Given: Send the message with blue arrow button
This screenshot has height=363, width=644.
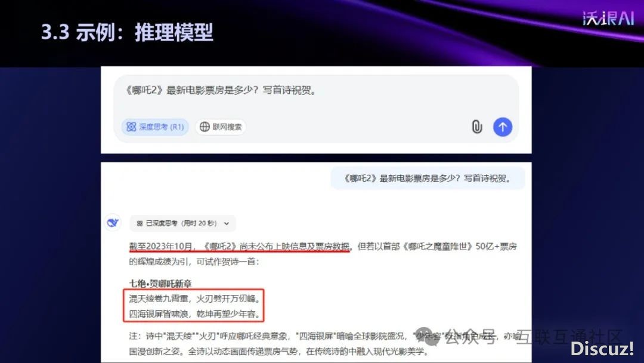Looking at the screenshot, I should click(x=502, y=127).
